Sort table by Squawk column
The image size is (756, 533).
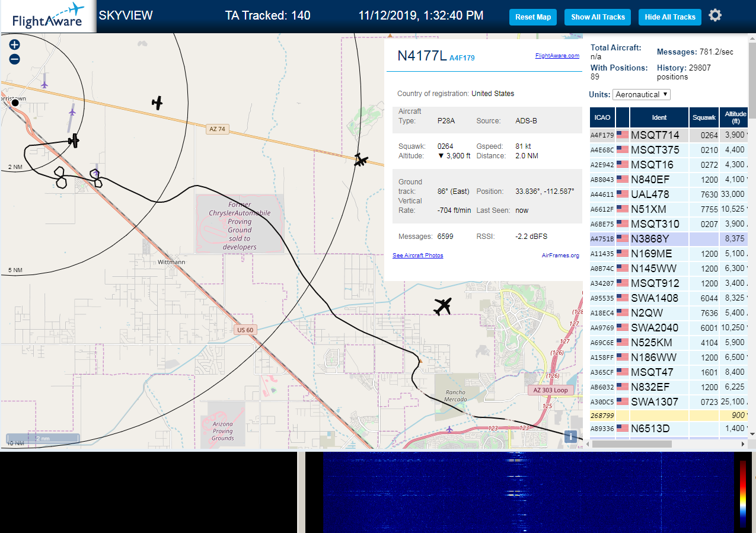[704, 117]
